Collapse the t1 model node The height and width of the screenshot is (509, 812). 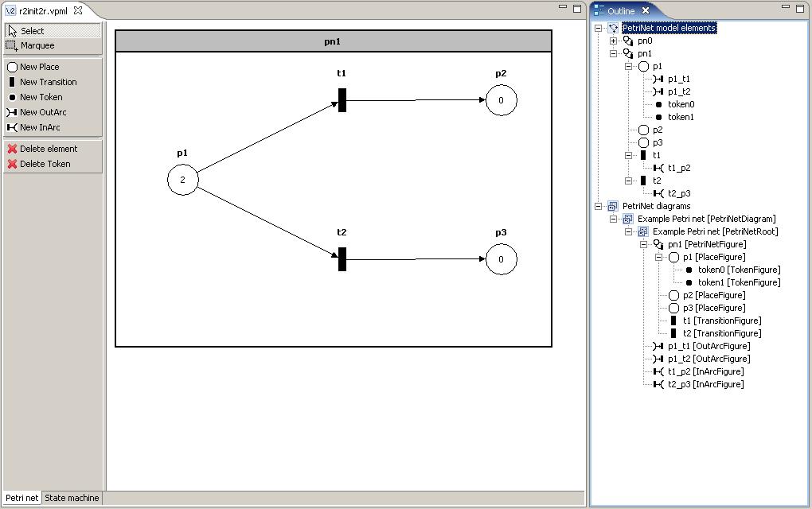click(628, 155)
